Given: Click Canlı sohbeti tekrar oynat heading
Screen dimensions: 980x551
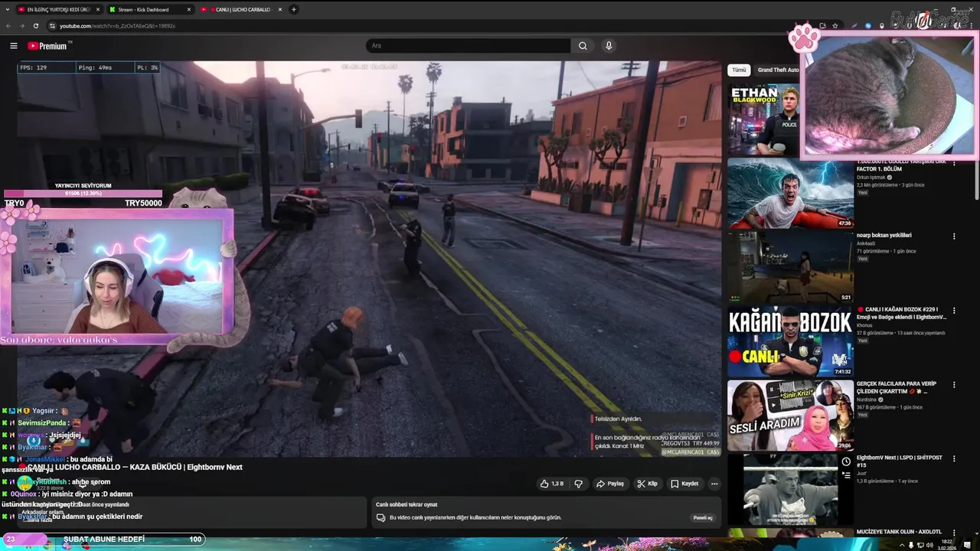Looking at the screenshot, I should click(407, 505).
